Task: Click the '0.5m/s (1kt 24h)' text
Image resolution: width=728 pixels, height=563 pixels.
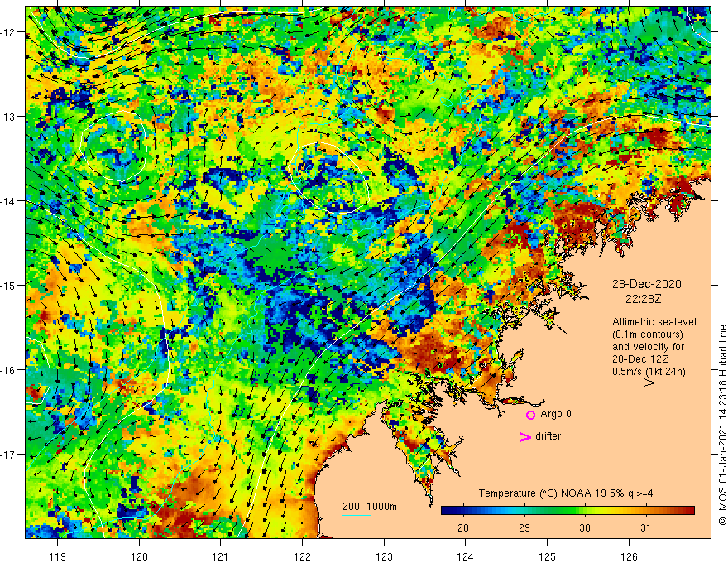Action: (649, 372)
